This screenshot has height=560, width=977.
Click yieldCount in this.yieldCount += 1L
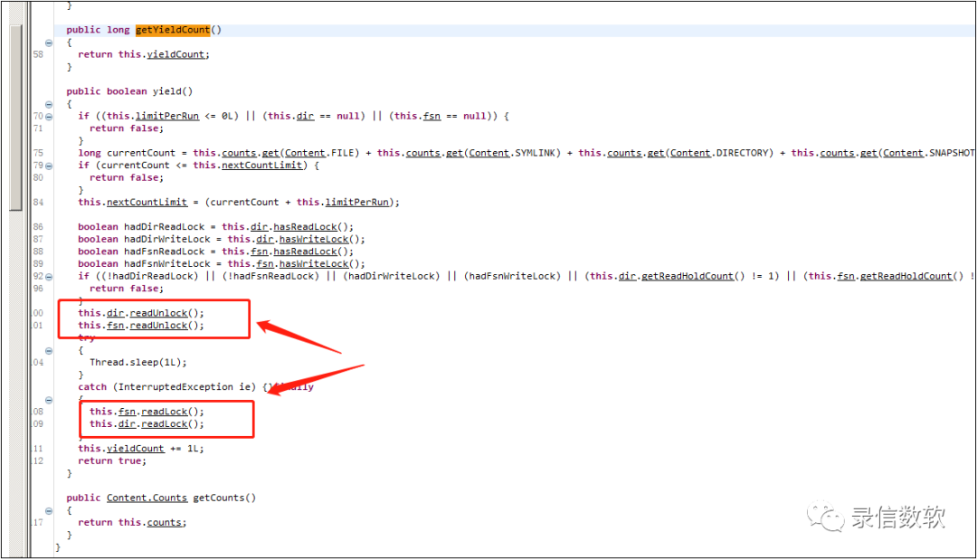point(135,449)
